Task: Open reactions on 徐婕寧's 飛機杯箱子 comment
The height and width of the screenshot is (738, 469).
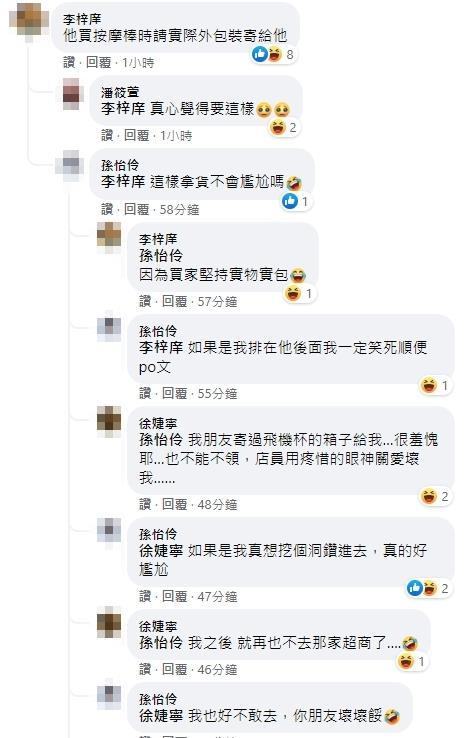Action: [x=435, y=496]
